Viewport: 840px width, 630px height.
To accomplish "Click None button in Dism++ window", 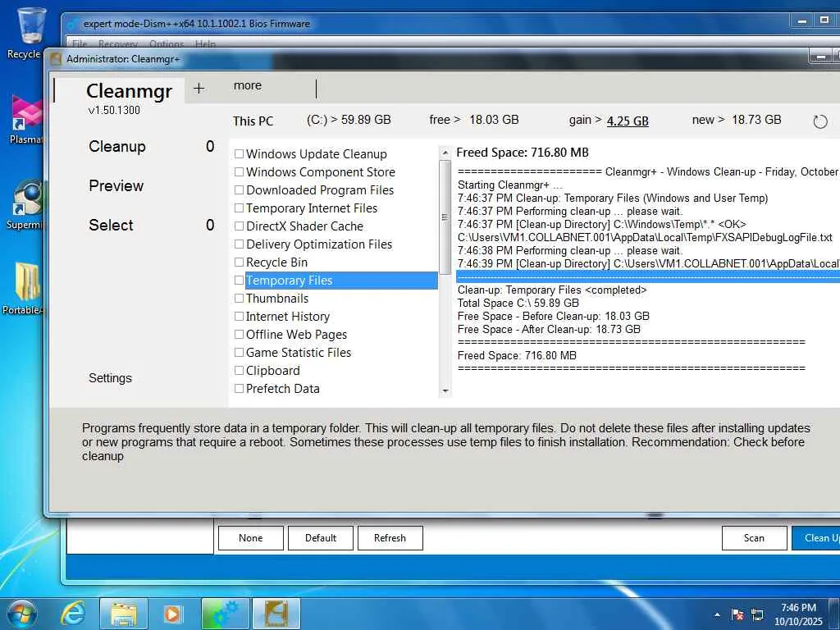I will pos(251,538).
